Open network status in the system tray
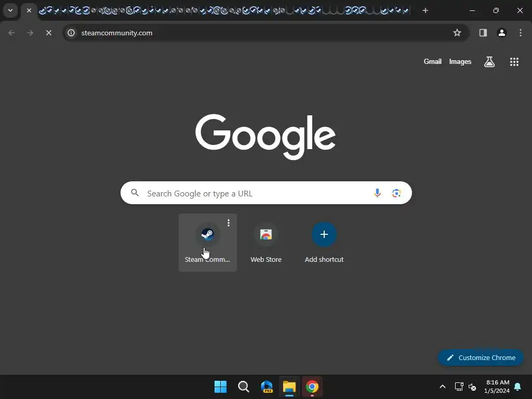Screen dimensions: 532x399 click(459, 387)
